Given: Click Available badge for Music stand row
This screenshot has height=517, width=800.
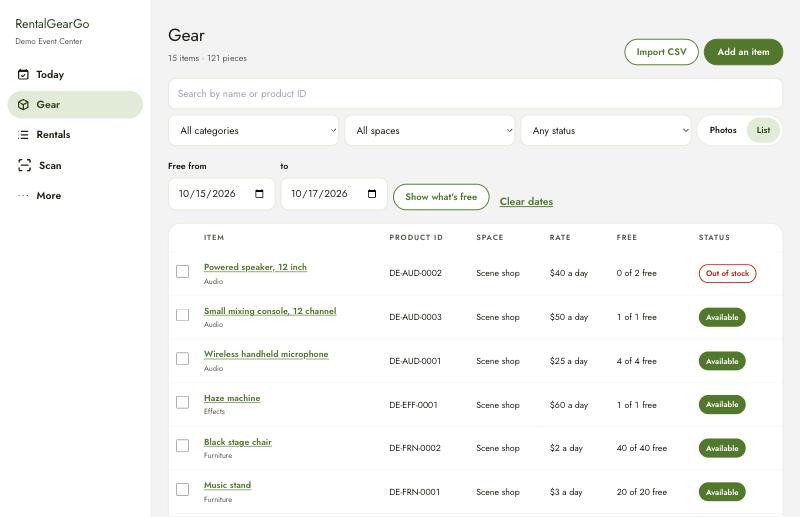Looking at the screenshot, I should (722, 492).
